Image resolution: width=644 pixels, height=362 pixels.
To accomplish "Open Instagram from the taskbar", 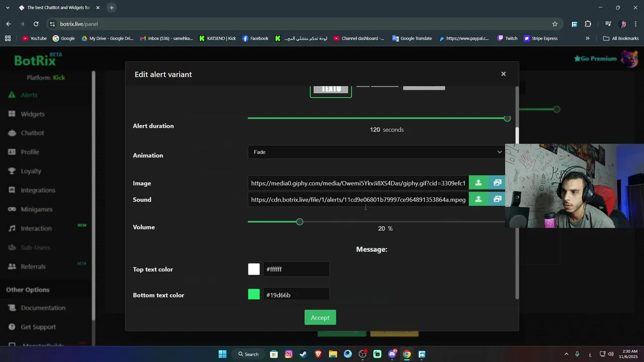I will point(289,354).
